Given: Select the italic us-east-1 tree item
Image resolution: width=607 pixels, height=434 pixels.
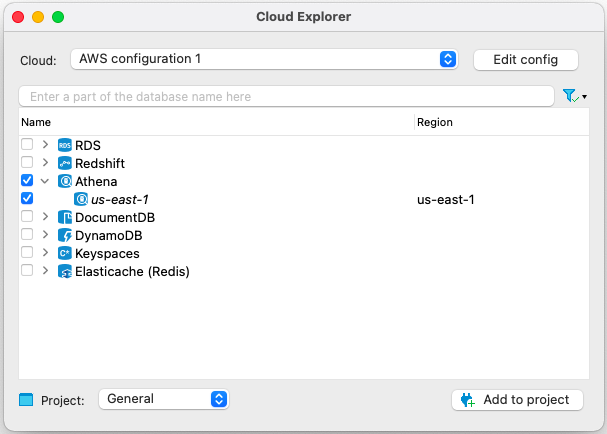Looking at the screenshot, I should (120, 200).
